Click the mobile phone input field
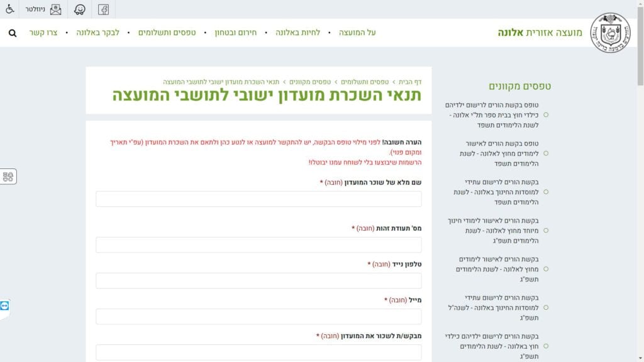 tap(258, 280)
